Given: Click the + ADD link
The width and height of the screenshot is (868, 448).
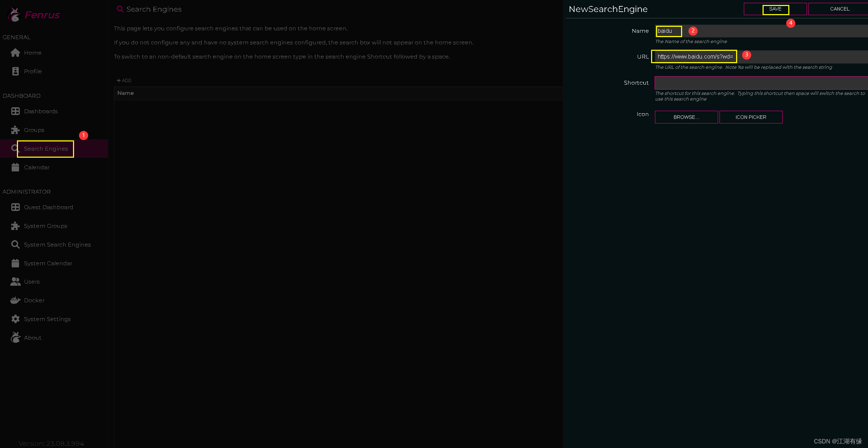Looking at the screenshot, I should (x=124, y=80).
